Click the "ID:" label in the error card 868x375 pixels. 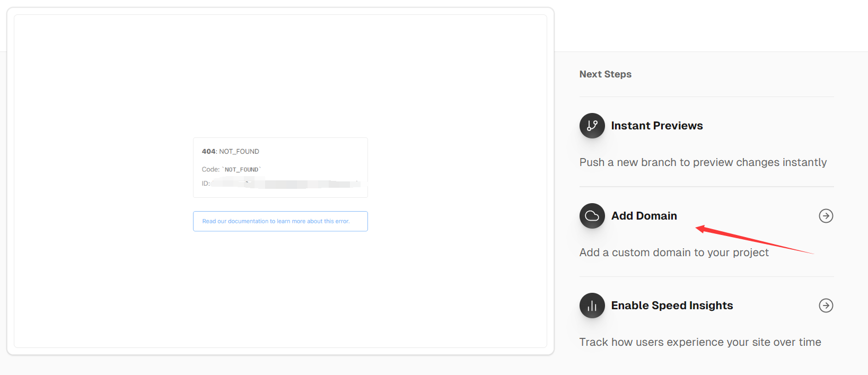(206, 184)
